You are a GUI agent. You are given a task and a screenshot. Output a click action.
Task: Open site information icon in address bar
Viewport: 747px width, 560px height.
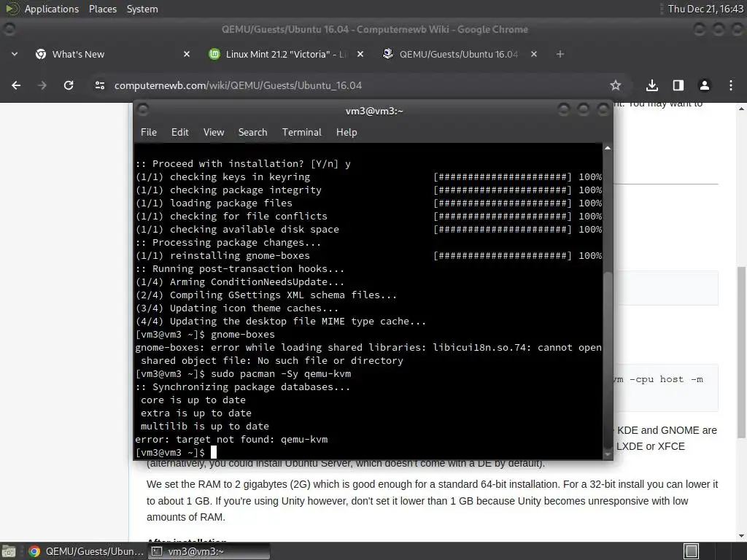[x=100, y=85]
